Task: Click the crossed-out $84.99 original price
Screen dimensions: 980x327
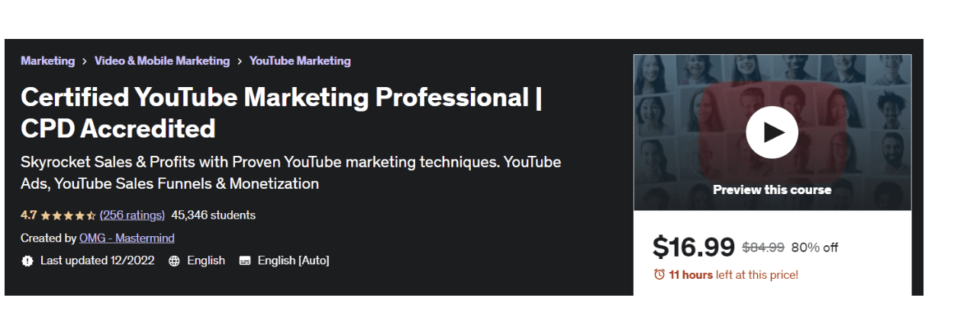Action: [762, 248]
